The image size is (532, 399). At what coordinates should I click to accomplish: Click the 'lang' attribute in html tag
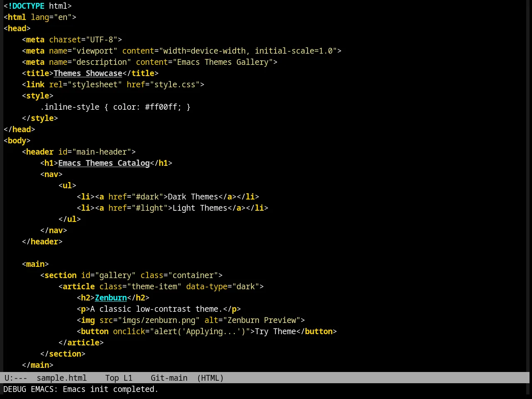40,17
